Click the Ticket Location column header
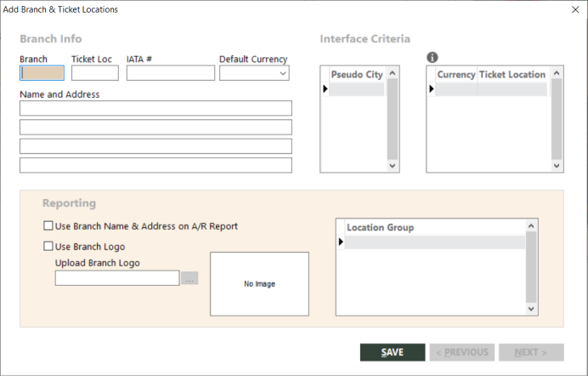Screen dimensions: 588x376 (x=512, y=75)
